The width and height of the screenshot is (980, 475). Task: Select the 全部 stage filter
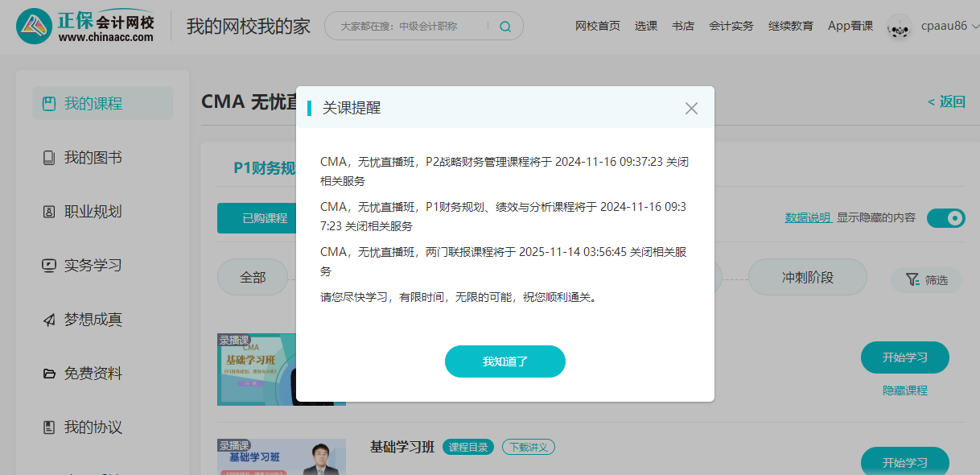[x=253, y=277]
